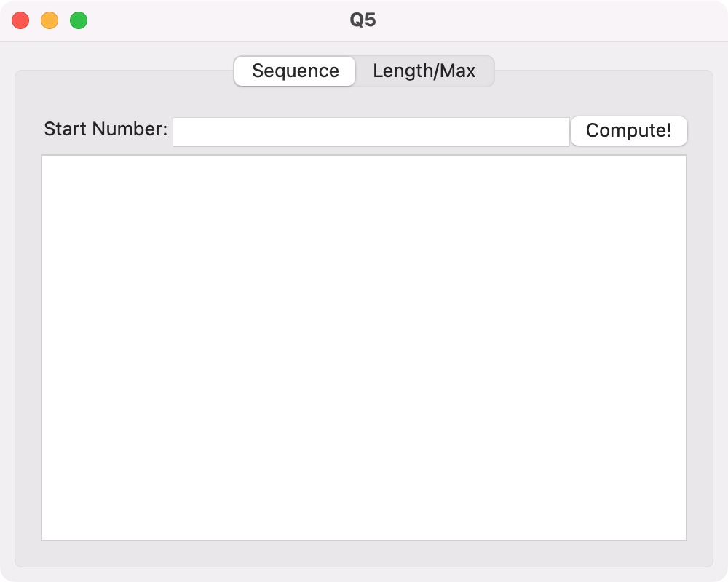
Task: Activate the Sequence panel tab
Action: coord(295,71)
